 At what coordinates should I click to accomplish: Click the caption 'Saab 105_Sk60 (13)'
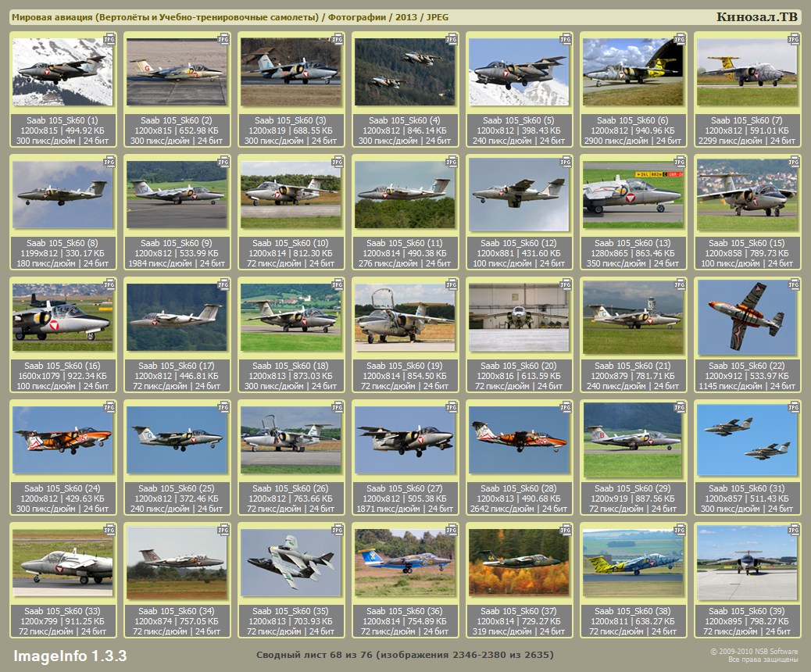(x=633, y=243)
